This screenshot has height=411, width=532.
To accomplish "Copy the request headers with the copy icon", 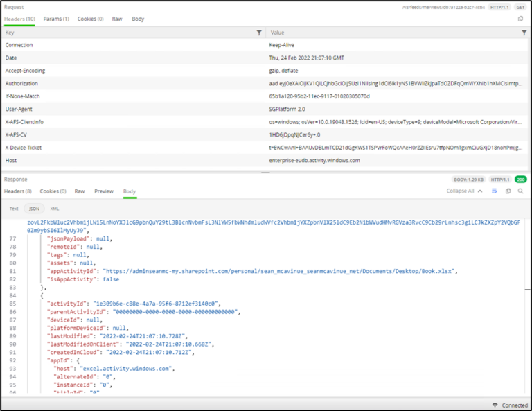I will pyautogui.click(x=520, y=19).
